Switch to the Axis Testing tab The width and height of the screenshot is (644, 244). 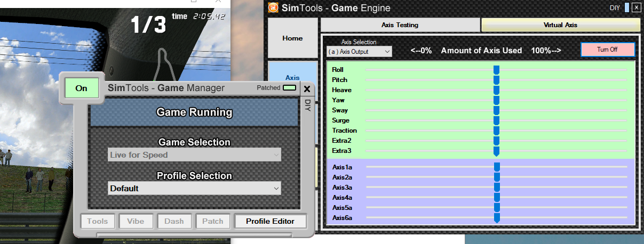pos(400,25)
